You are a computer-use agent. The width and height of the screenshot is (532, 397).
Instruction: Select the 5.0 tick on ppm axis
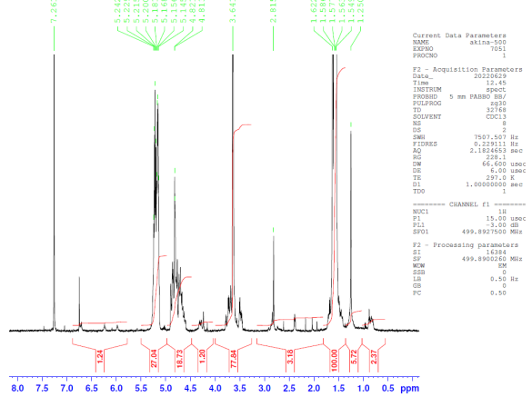pyautogui.click(x=166, y=388)
